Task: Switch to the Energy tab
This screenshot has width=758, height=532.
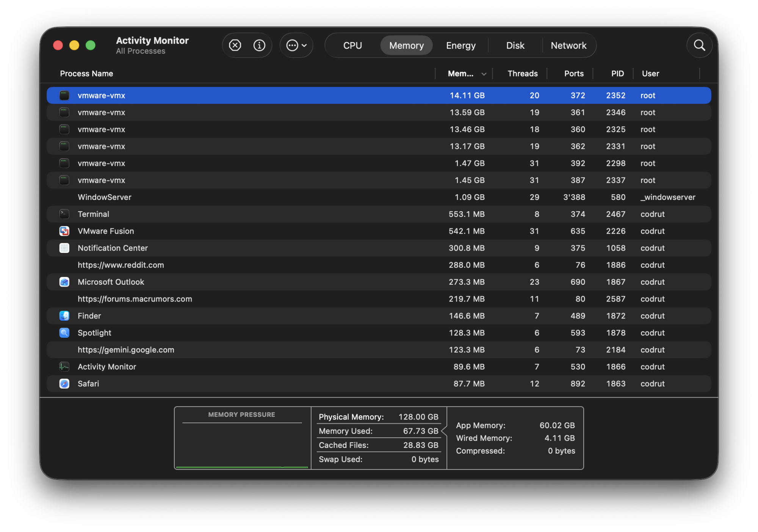Action: [x=460, y=45]
